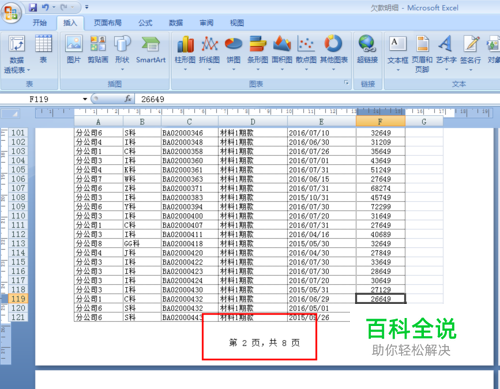Select column A header

[x=99, y=122]
